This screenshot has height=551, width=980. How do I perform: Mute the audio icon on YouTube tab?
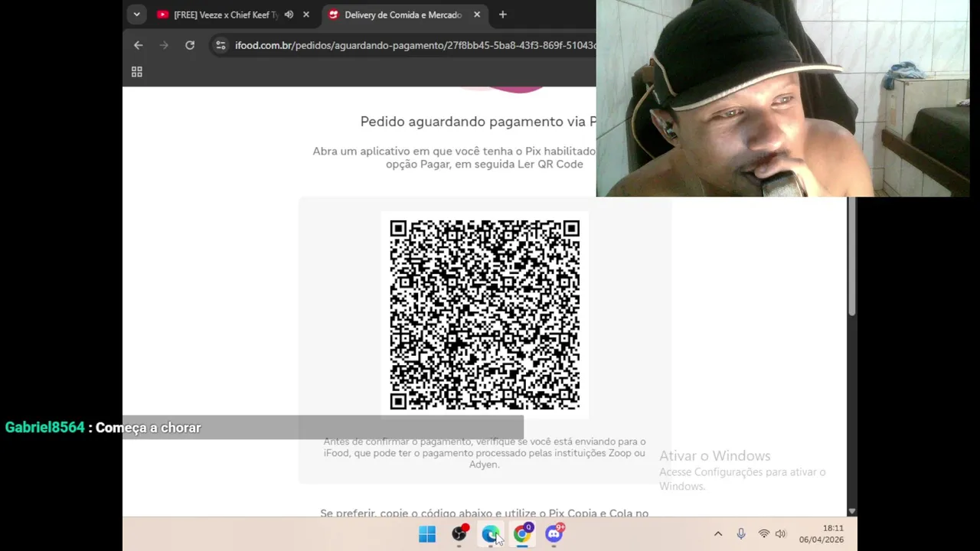[x=289, y=15]
